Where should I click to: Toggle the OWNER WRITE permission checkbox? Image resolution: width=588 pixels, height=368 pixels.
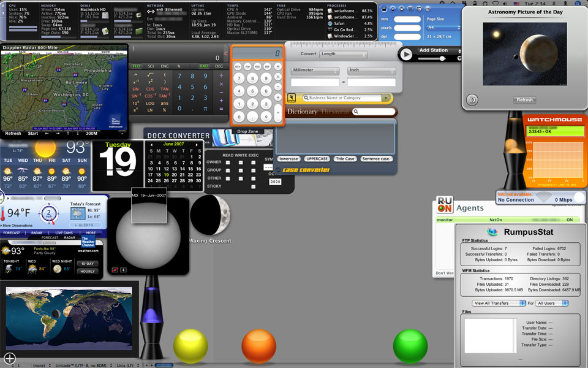click(241, 163)
